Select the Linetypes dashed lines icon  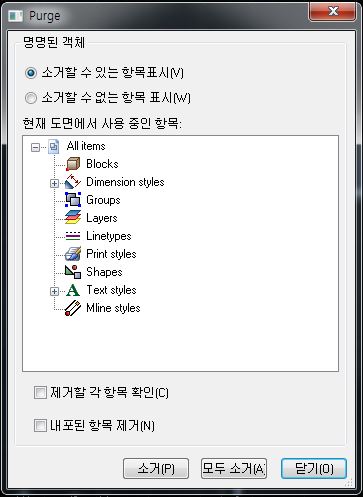point(73,236)
